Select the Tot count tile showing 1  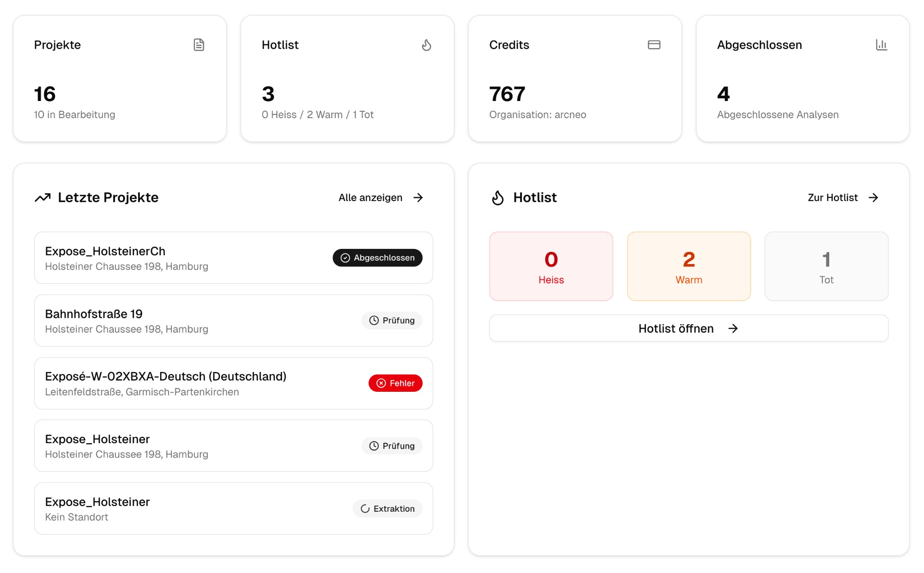[826, 266]
